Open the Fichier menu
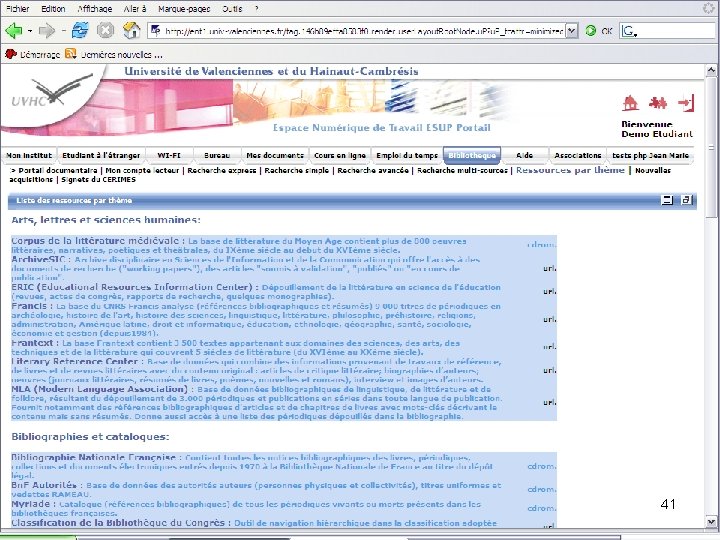Image resolution: width=720 pixels, height=540 pixels. [17, 8]
